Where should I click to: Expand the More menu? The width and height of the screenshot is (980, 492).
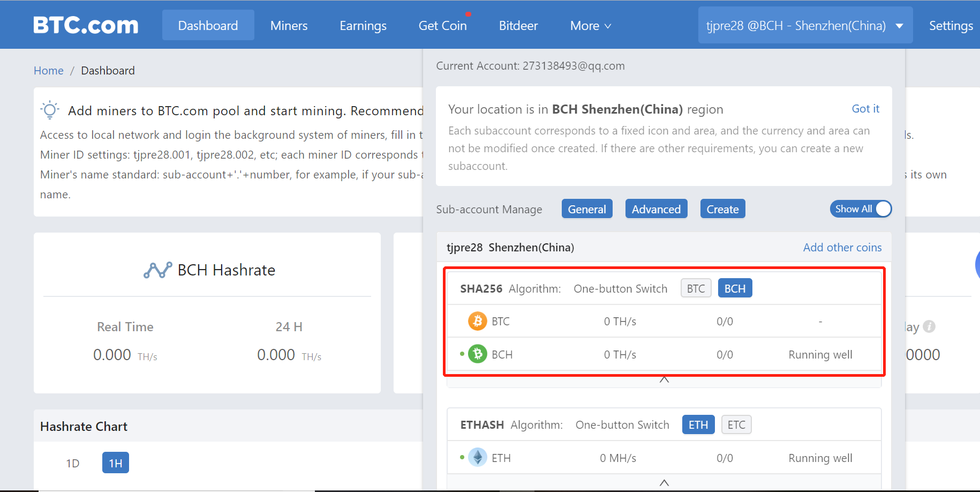pyautogui.click(x=590, y=25)
